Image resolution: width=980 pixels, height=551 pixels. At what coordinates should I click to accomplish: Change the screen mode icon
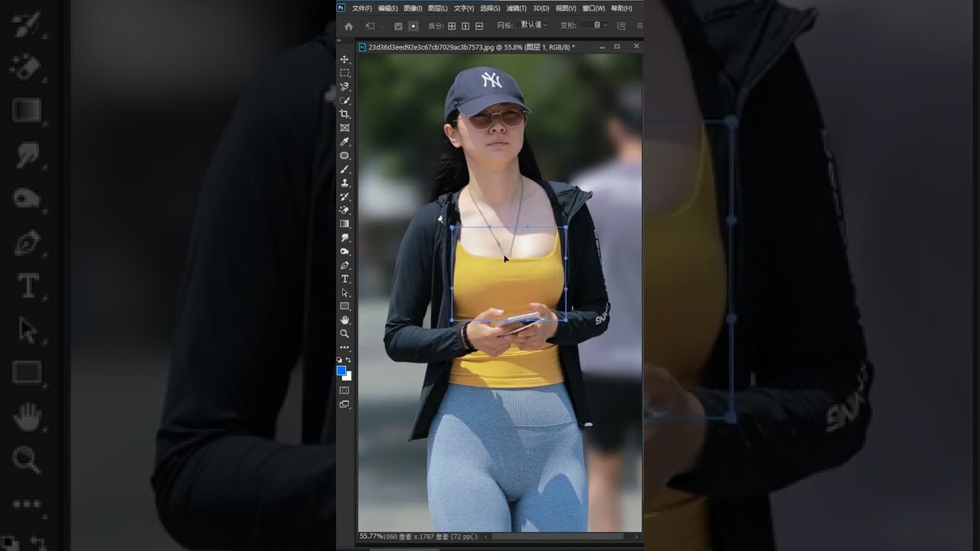345,404
